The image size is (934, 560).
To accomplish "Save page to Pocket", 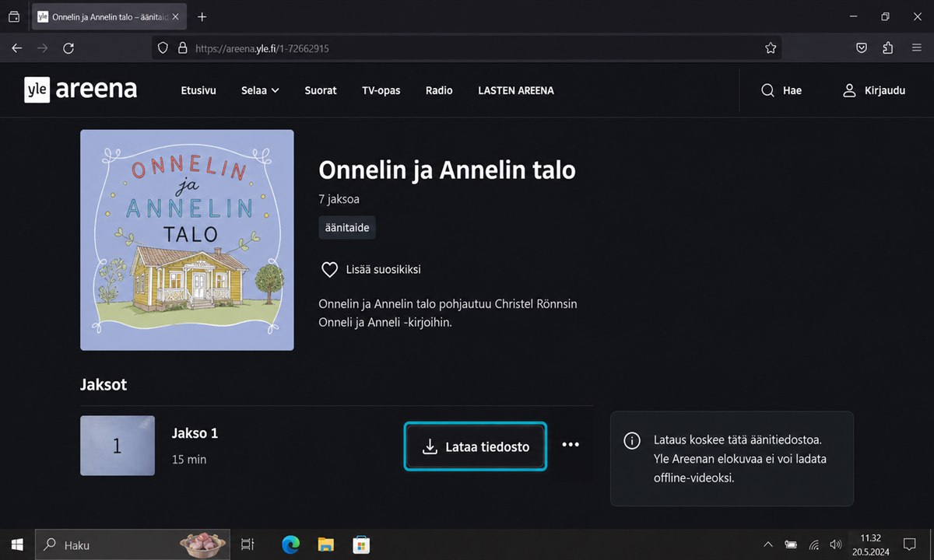I will [x=862, y=48].
